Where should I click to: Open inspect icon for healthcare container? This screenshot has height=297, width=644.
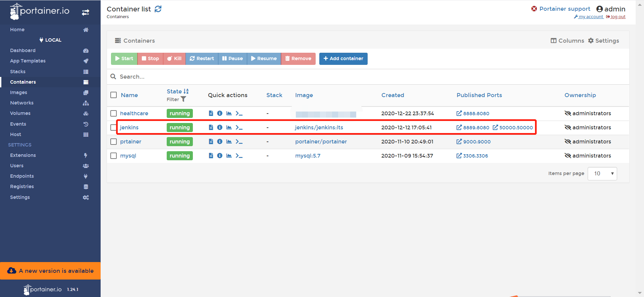coord(220,113)
